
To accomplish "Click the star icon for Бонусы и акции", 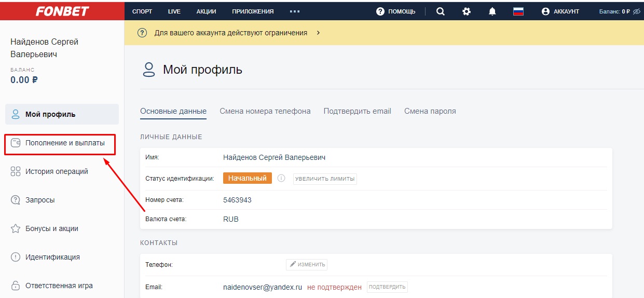I will coord(16,228).
